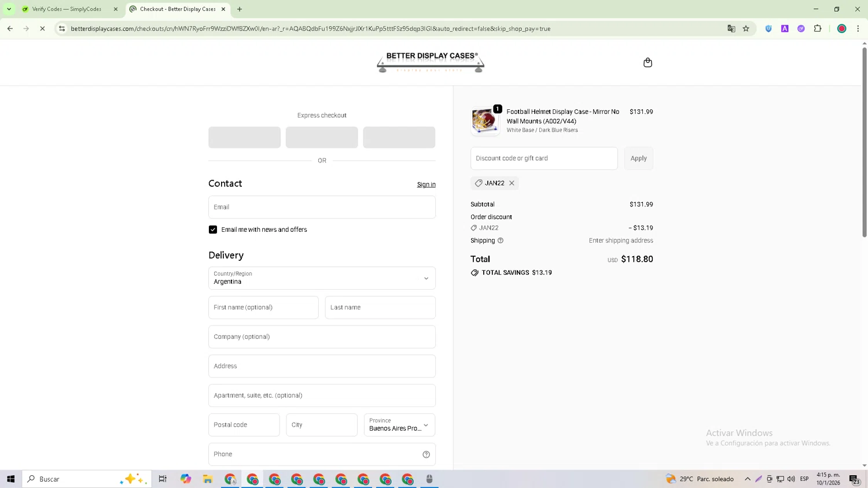Click the third express checkout placeholder button
868x488 pixels.
pos(399,138)
